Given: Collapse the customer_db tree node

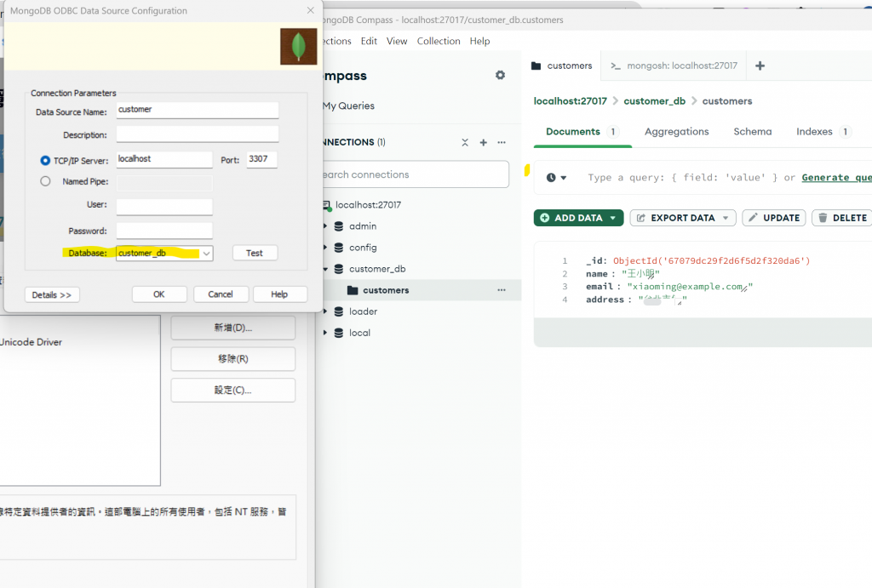Looking at the screenshot, I should point(325,269).
